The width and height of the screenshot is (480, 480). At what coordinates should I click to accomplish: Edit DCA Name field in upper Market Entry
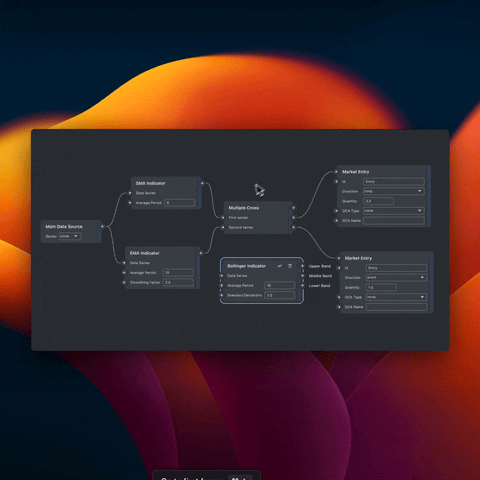click(x=394, y=221)
